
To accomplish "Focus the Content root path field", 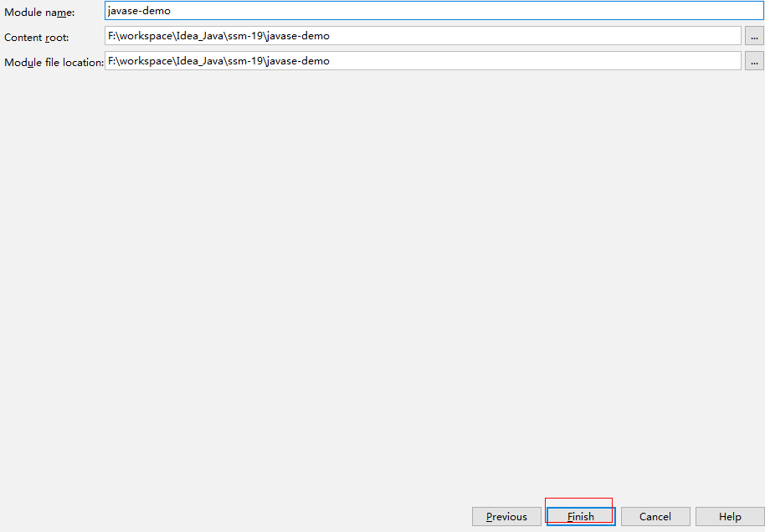I will coord(423,36).
